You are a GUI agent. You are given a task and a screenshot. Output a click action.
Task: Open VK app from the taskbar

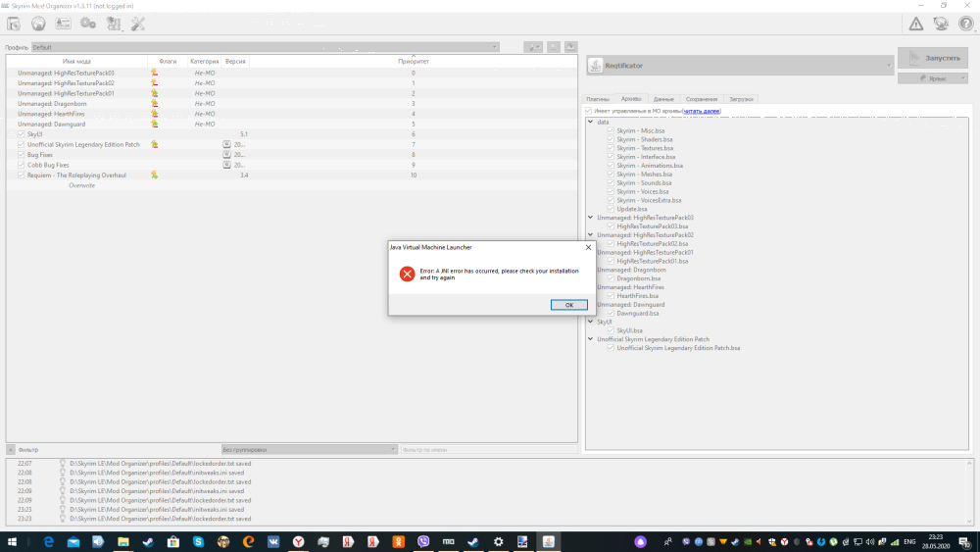click(273, 542)
